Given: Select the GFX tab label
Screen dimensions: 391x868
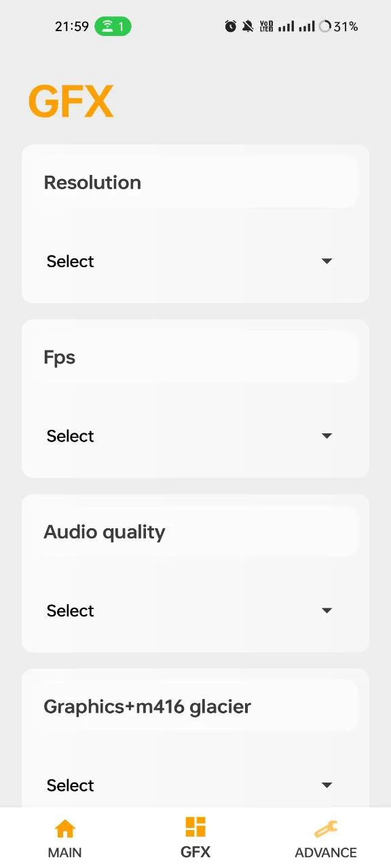Looking at the screenshot, I should point(195,852).
